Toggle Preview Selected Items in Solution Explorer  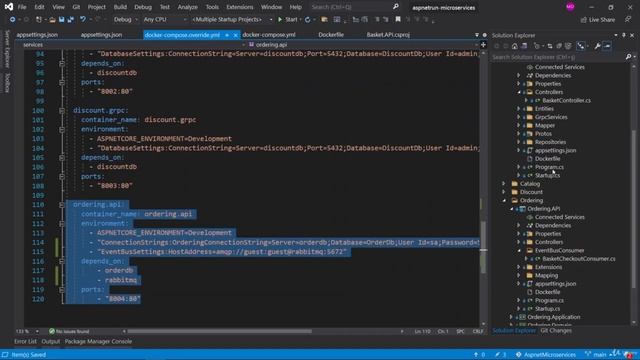pyautogui.click(x=607, y=46)
